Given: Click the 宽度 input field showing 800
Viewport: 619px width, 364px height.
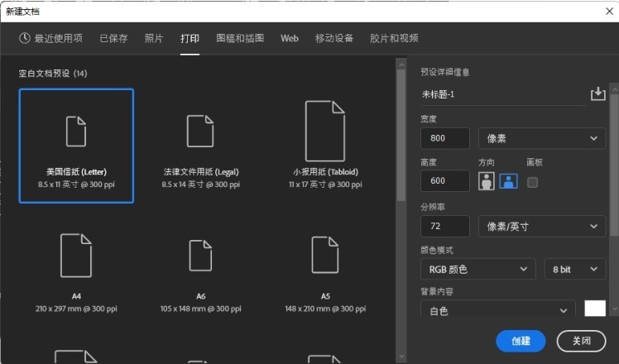Looking at the screenshot, I should (x=444, y=138).
